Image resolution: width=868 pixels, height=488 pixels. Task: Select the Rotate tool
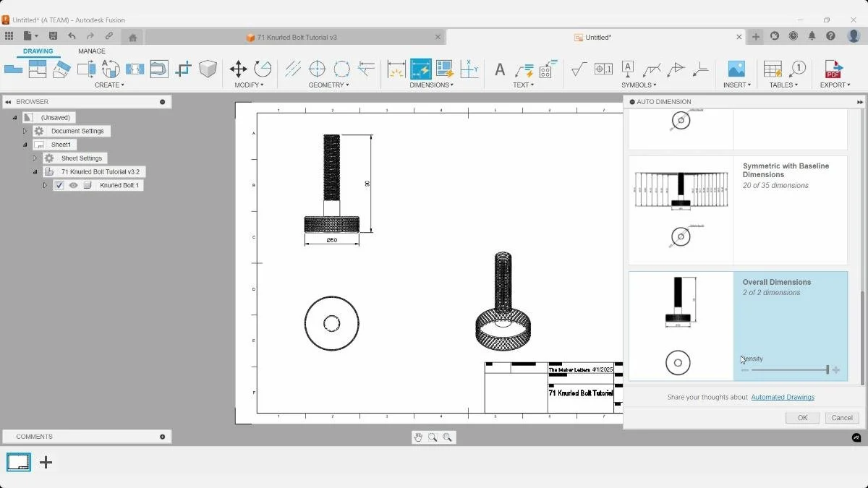click(263, 69)
